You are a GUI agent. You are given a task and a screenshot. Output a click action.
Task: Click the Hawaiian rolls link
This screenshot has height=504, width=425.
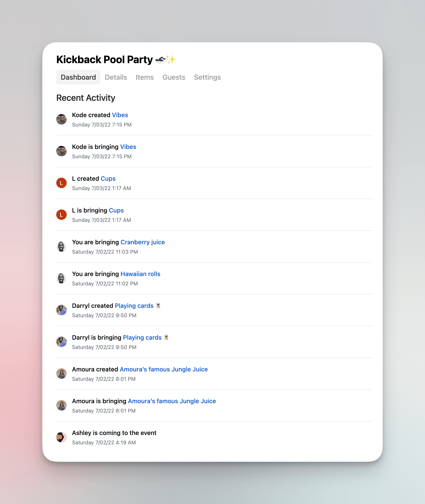[x=140, y=274]
